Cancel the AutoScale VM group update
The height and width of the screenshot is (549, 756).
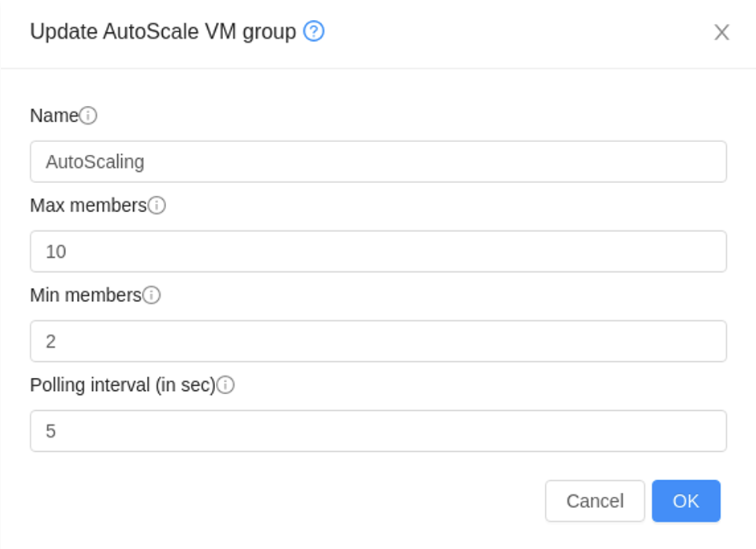595,501
